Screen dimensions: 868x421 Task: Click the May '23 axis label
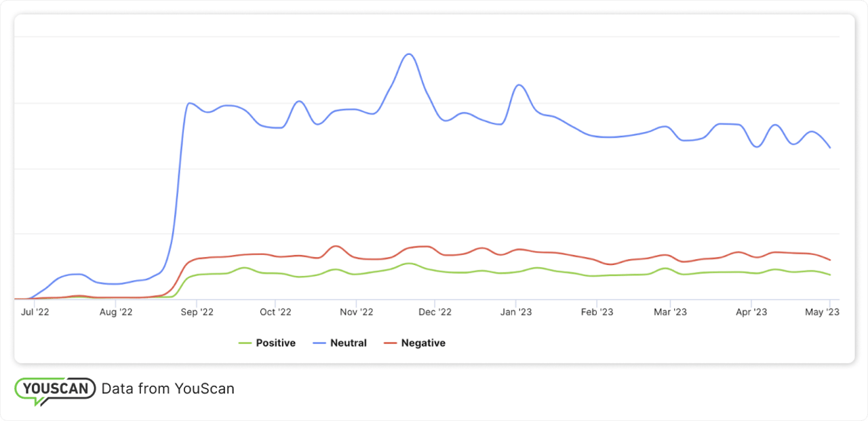823,312
